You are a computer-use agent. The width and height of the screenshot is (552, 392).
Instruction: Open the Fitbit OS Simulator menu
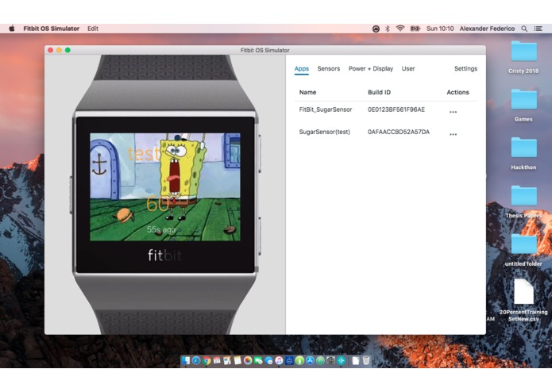(52, 29)
